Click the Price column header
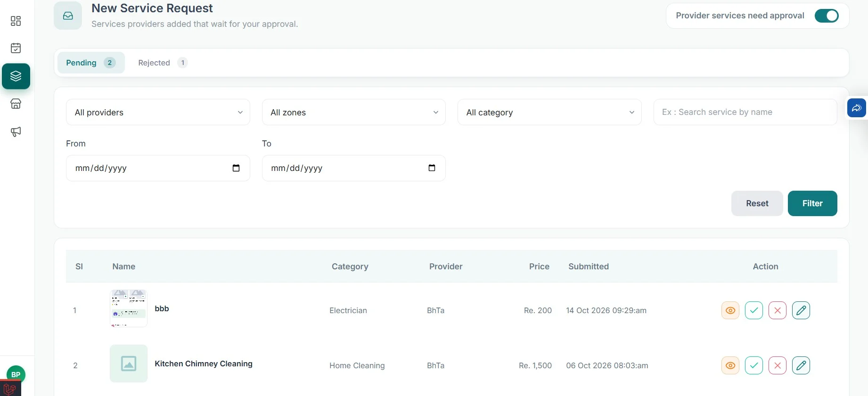The image size is (868, 396). point(539,267)
